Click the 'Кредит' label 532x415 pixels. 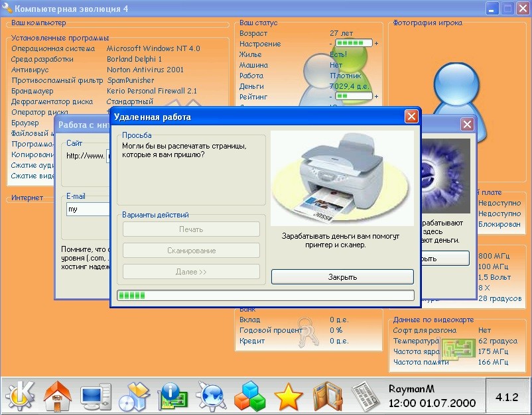252,341
